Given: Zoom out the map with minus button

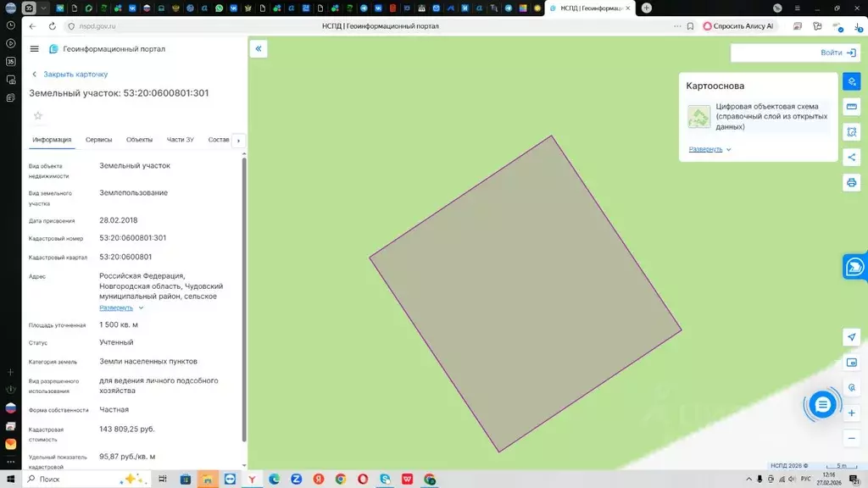Looking at the screenshot, I should coord(852,438).
